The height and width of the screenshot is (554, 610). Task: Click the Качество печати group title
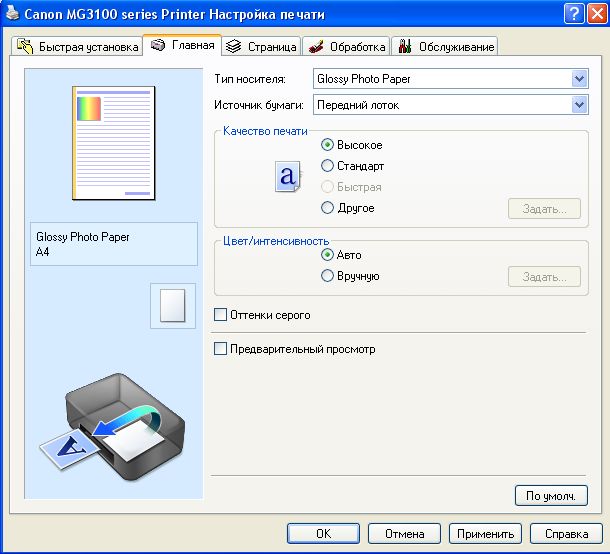point(265,131)
